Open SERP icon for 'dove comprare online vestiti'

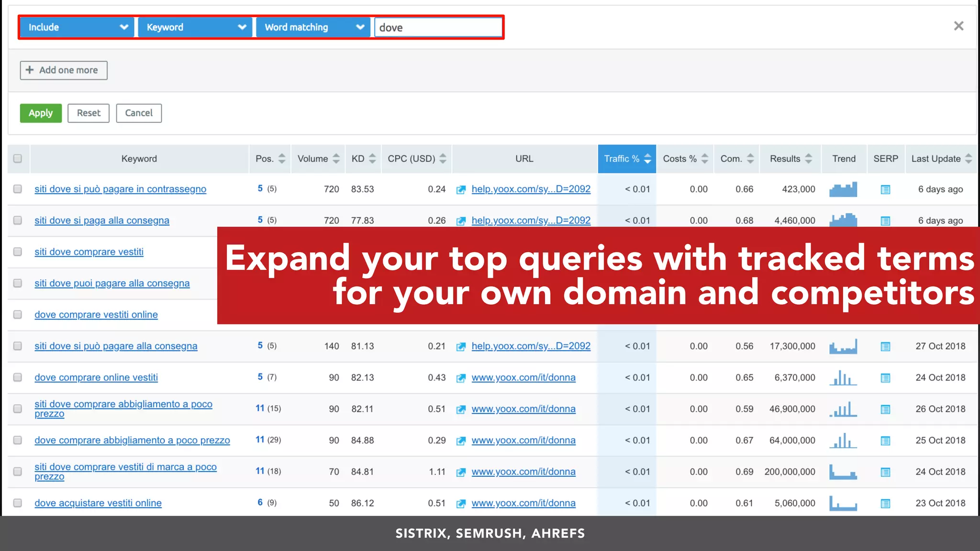pyautogui.click(x=885, y=378)
